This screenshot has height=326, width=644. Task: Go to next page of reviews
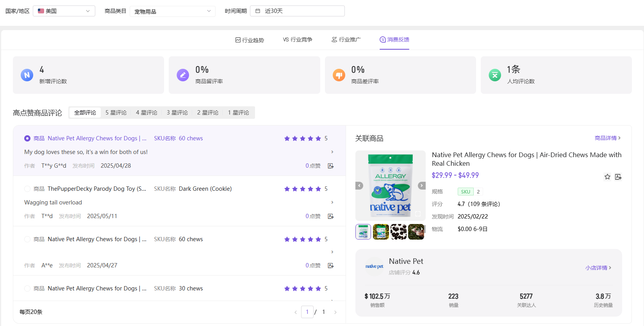point(335,312)
